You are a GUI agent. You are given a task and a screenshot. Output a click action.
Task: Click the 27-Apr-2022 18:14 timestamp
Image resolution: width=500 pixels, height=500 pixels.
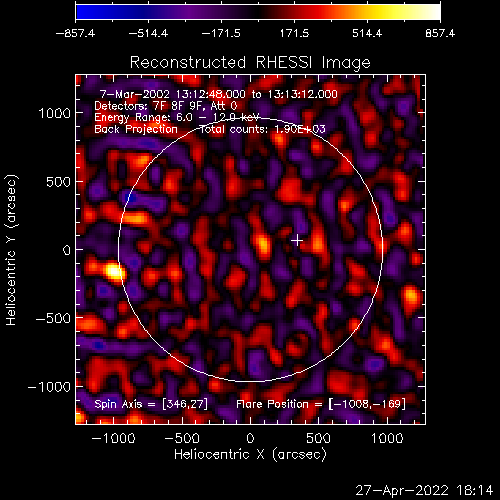pos(424,490)
